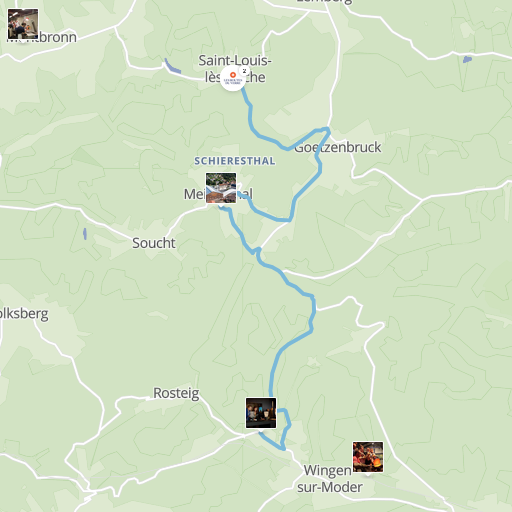Click the small blue pond east of Lemberg road
Viewport: 512px width, 512px height.
(x=467, y=60)
